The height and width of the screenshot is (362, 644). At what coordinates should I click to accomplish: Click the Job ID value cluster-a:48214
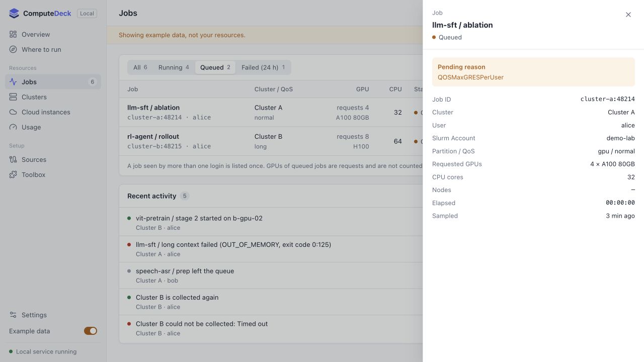pyautogui.click(x=608, y=100)
